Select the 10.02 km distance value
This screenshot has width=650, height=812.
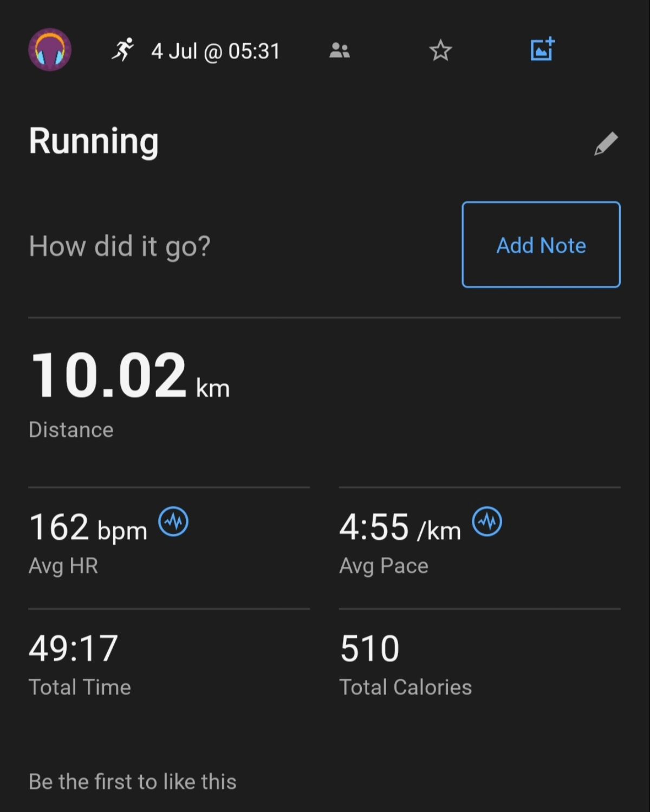tap(129, 375)
